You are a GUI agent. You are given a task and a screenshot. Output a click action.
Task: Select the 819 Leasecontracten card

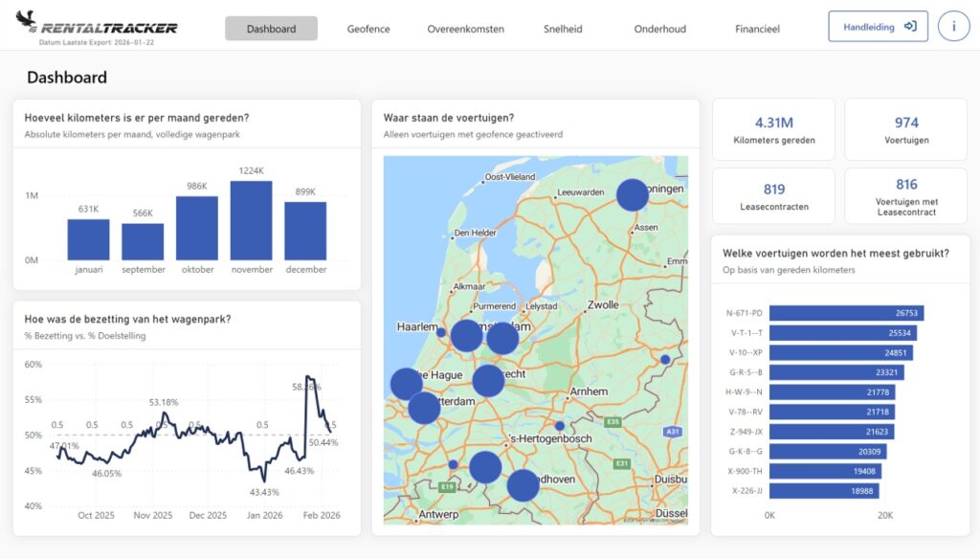[x=773, y=195]
